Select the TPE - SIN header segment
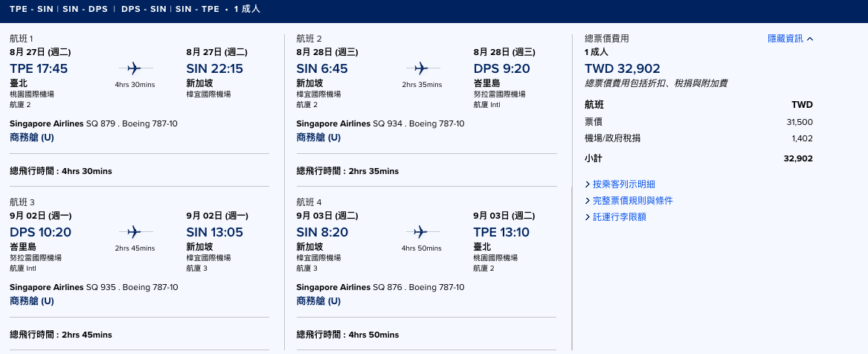Viewport: 868px width, 354px height. (x=31, y=10)
